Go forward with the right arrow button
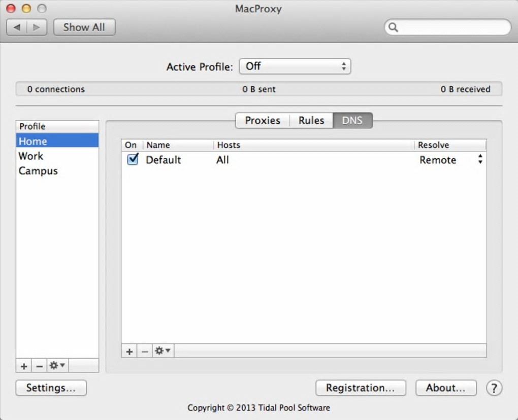Image resolution: width=518 pixels, height=420 pixels. (37, 27)
